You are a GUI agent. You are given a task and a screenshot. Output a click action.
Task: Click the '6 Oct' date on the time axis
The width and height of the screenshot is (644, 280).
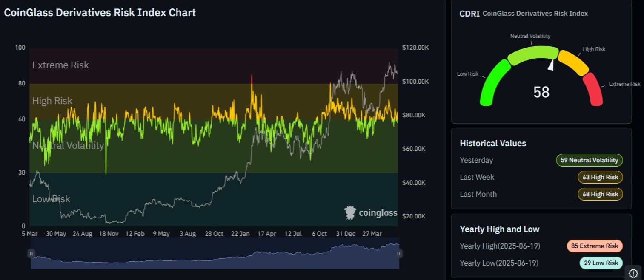pos(319,234)
